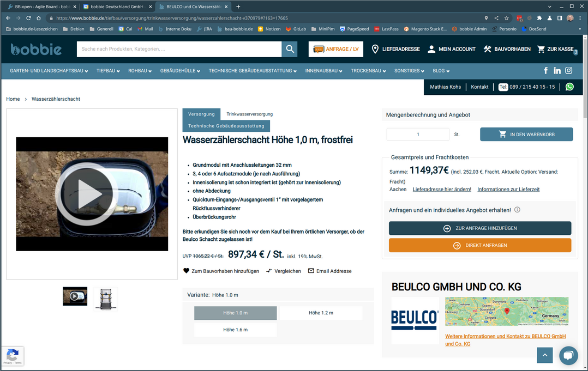Open the JIRA bookmark
The image size is (588, 371).
pyautogui.click(x=205, y=29)
